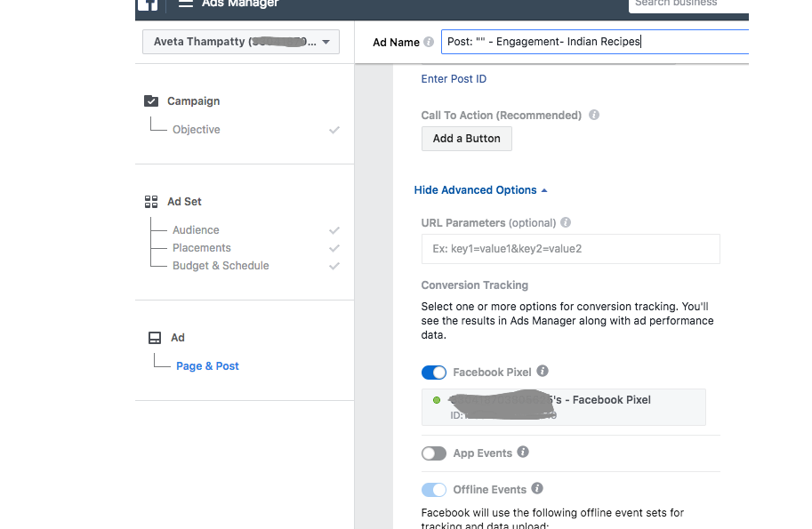Image resolution: width=812 pixels, height=529 pixels.
Task: Open Budget & Schedule section
Action: coord(221,266)
